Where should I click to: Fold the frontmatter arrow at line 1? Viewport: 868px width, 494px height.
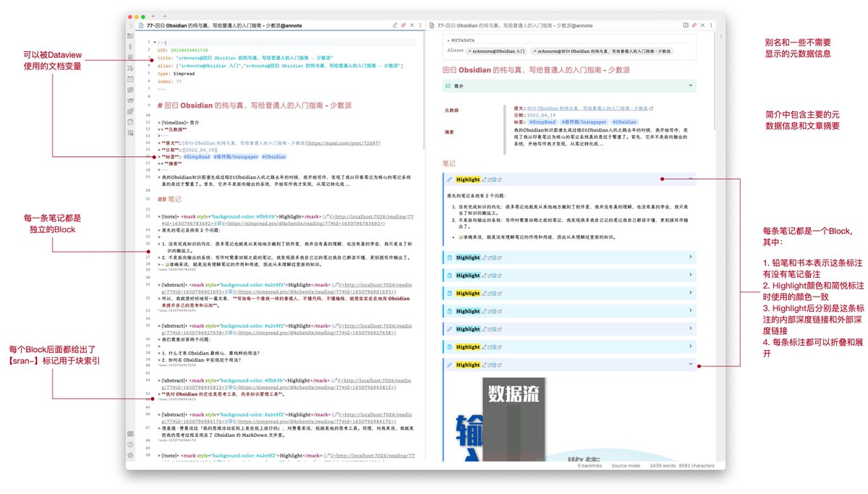[x=155, y=42]
